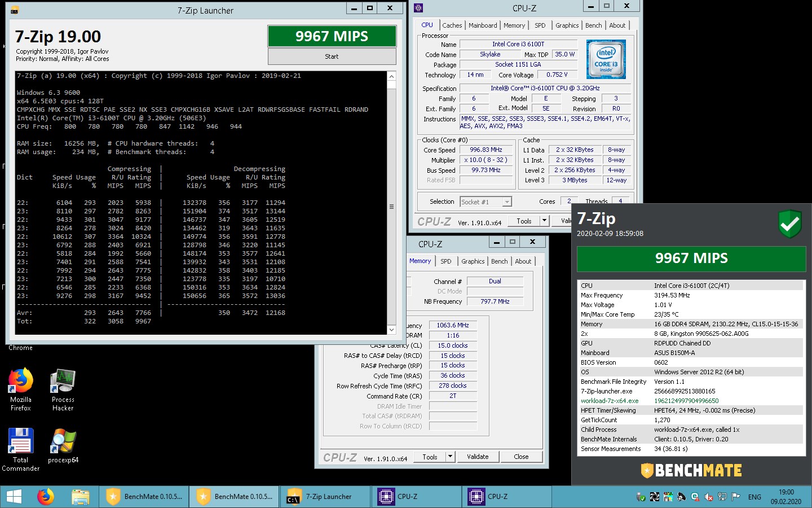
Task: Launch Firefox from the taskbar
Action: (x=46, y=497)
